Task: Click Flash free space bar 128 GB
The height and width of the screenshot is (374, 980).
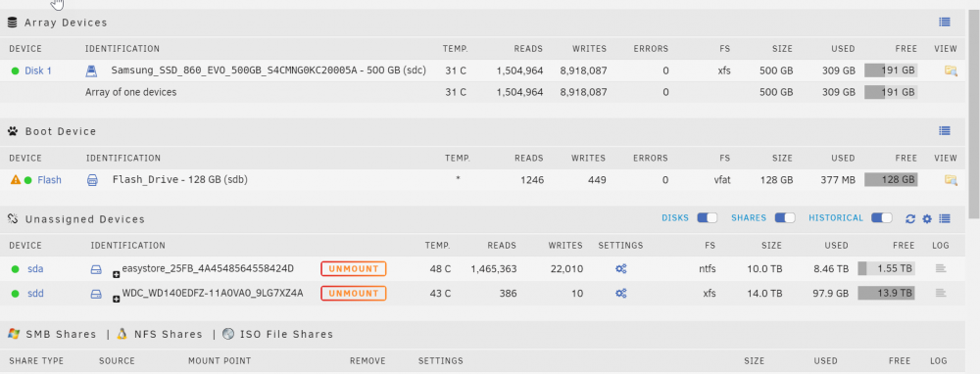Action: pyautogui.click(x=891, y=180)
